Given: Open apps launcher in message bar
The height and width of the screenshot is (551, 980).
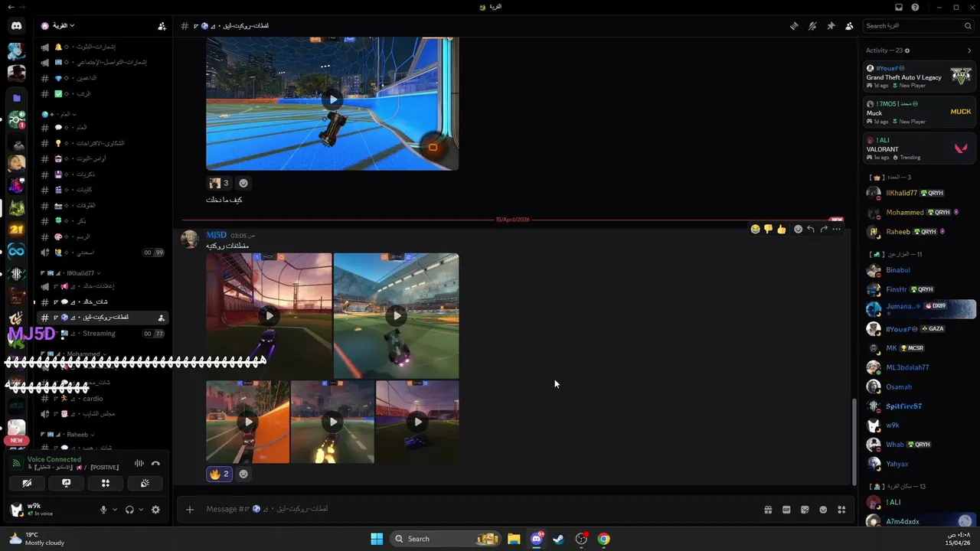Looking at the screenshot, I should [x=841, y=510].
